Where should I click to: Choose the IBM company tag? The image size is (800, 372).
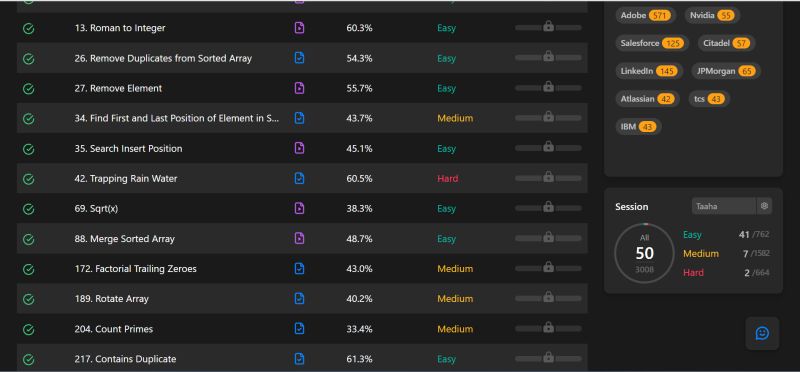pyautogui.click(x=638, y=127)
